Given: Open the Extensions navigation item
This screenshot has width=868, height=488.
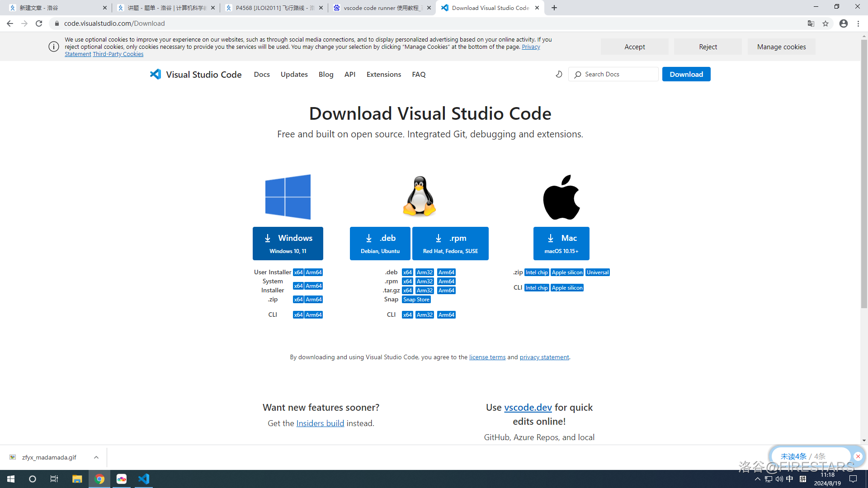Looking at the screenshot, I should coord(383,74).
